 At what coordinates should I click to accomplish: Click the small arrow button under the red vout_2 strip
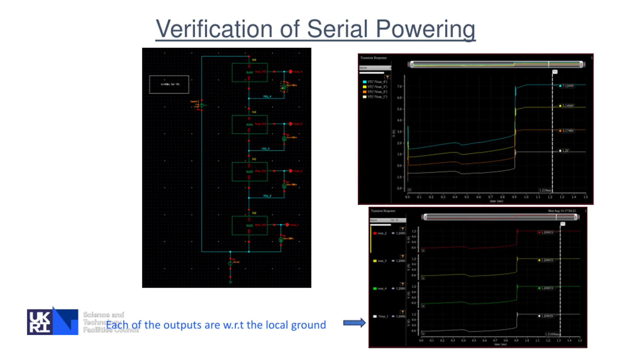(423, 250)
